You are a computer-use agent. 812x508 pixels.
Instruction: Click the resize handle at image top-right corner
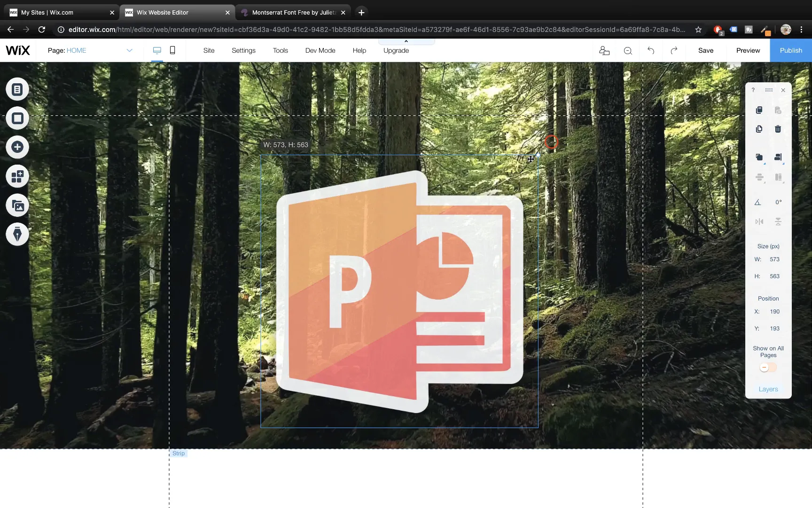click(x=538, y=155)
